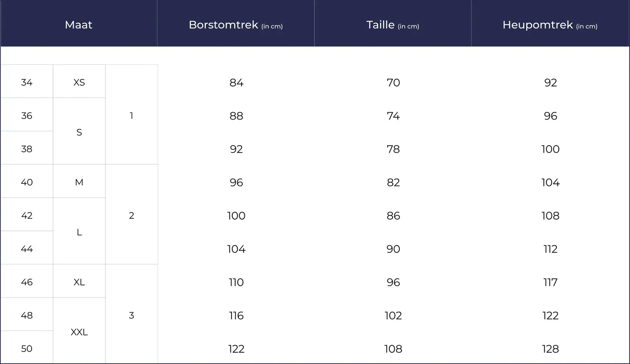Select size group 2 cell
Viewport: 630px width, 364px height.
coord(131,215)
